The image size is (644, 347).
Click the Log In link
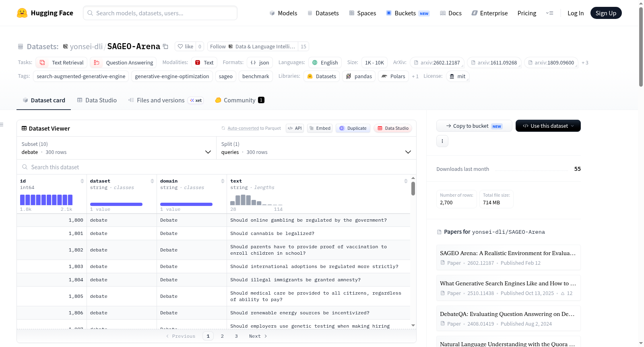click(576, 13)
